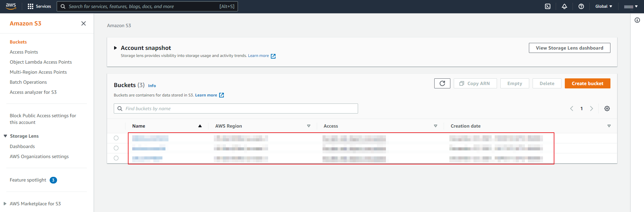Click the AWS logo home icon
This screenshot has width=644, height=212.
[11, 6]
